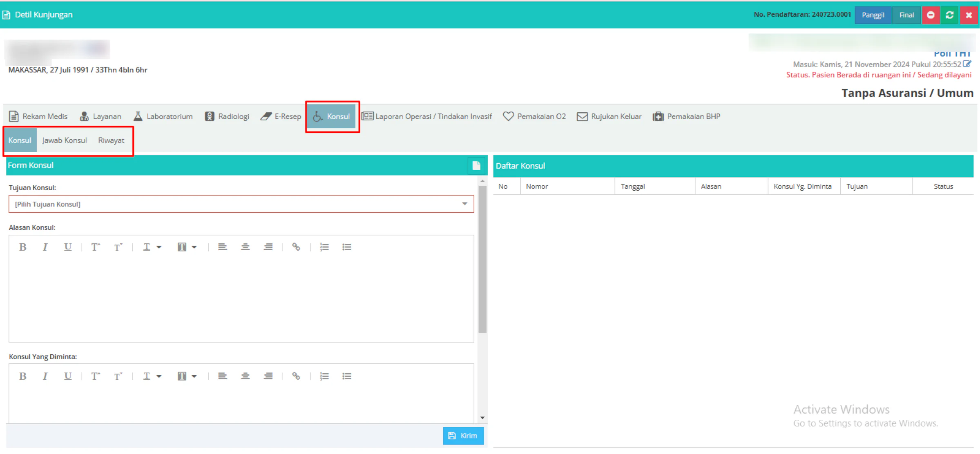This screenshot has height=454, width=980.
Task: Insert numbered list in Konsul Yang Diminta editor
Action: (x=324, y=376)
